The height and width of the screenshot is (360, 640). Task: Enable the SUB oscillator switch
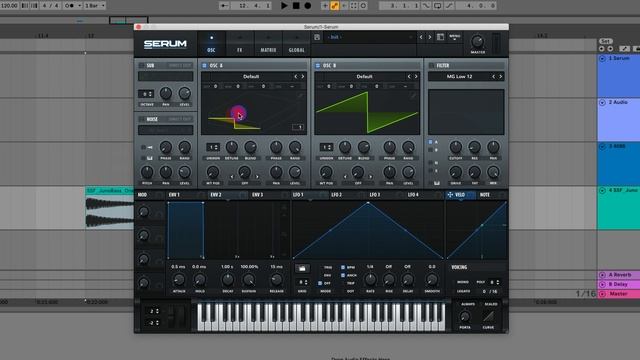point(142,65)
